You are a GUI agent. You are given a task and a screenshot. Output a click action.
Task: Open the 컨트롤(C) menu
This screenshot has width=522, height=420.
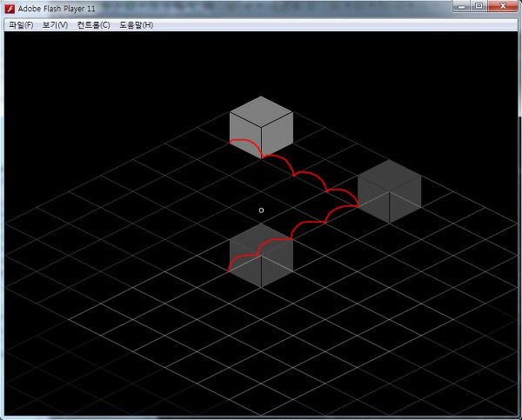click(94, 25)
